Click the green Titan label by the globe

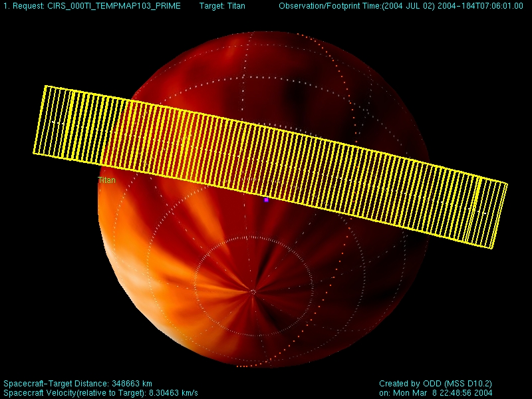106,180
